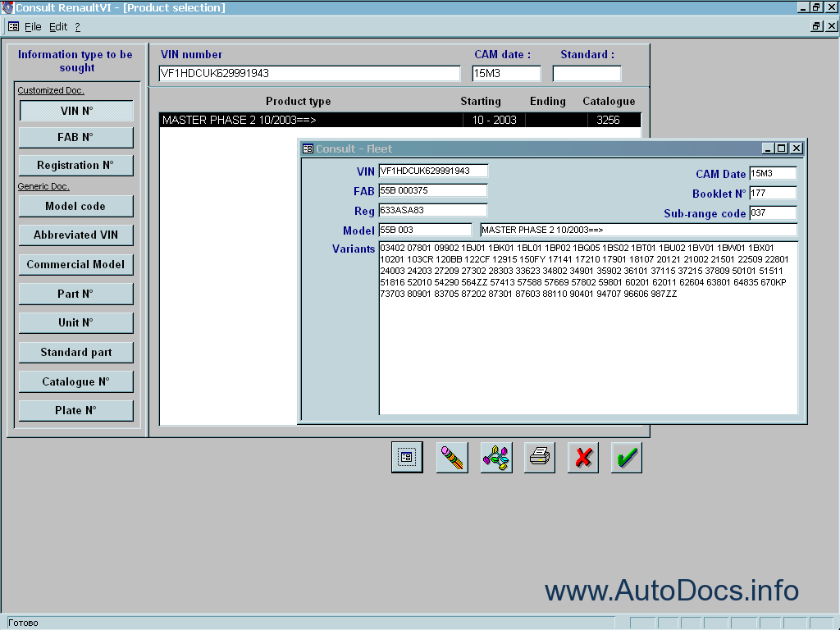Click the eraser clear icon button

[x=452, y=457]
